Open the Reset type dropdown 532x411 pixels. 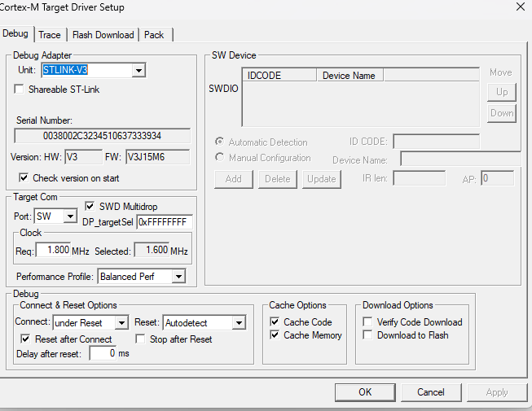coord(240,322)
